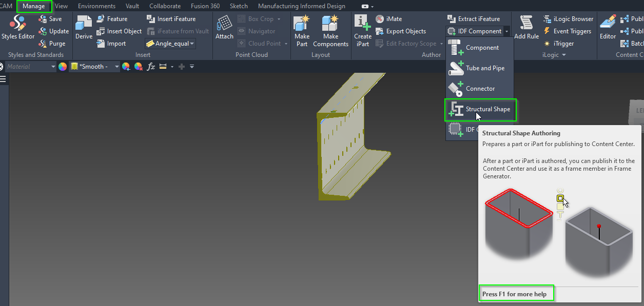The height and width of the screenshot is (306, 644).
Task: Click Extract iFeature
Action: pos(473,19)
